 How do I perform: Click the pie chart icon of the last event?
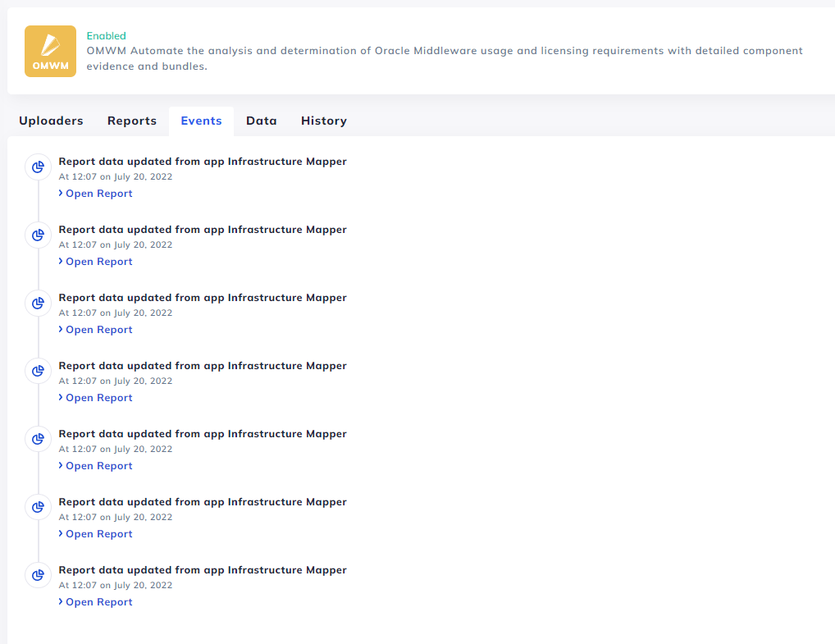(39, 576)
